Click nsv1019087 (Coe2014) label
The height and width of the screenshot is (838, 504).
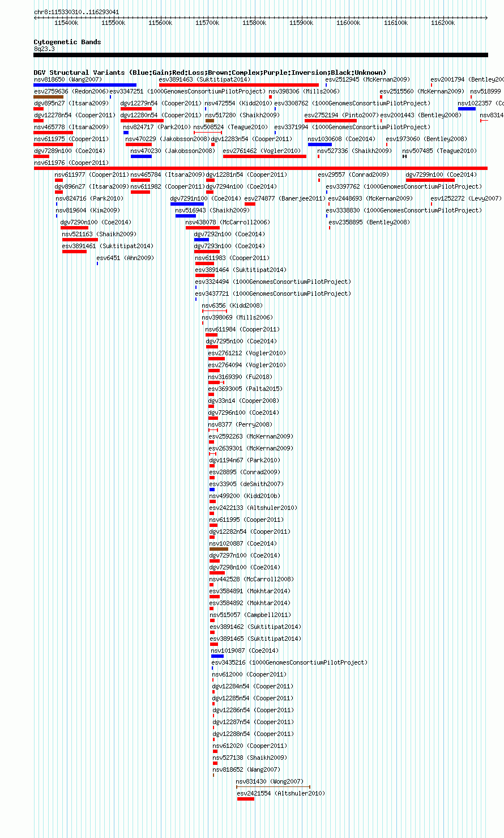pyautogui.click(x=245, y=650)
